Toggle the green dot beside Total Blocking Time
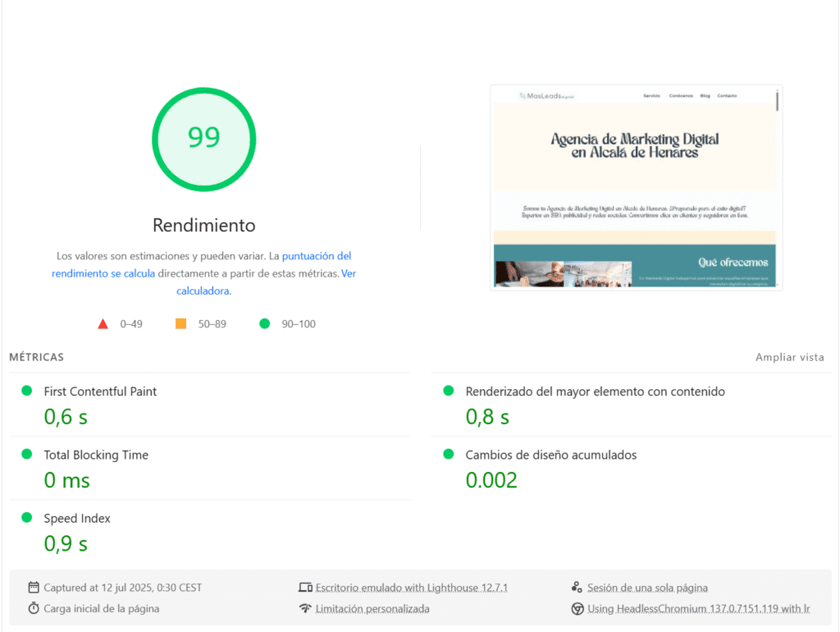 point(29,455)
